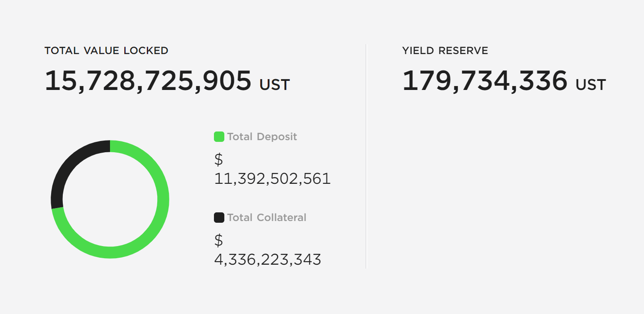The image size is (644, 314).
Task: Click UST unit beside the yield reserve amount
Action: coord(591,85)
